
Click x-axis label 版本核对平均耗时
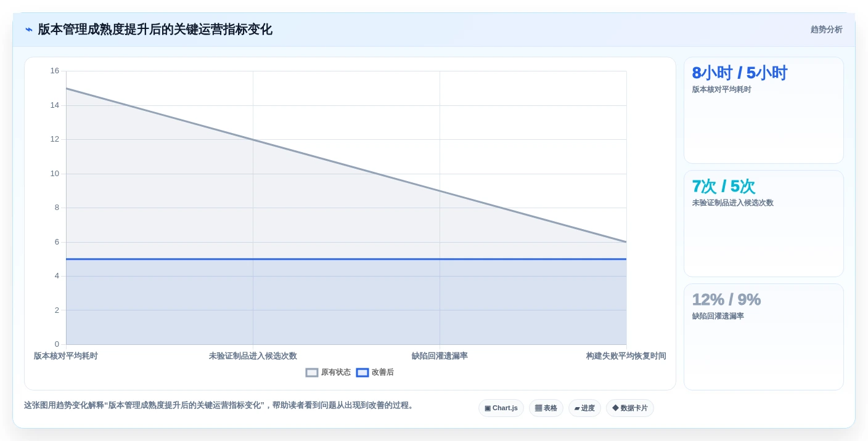[66, 356]
